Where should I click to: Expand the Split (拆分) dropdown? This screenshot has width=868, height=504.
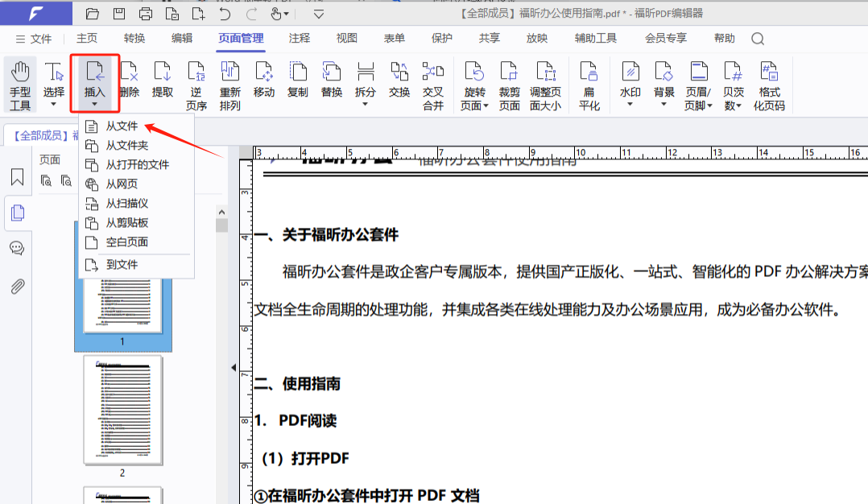tap(366, 104)
